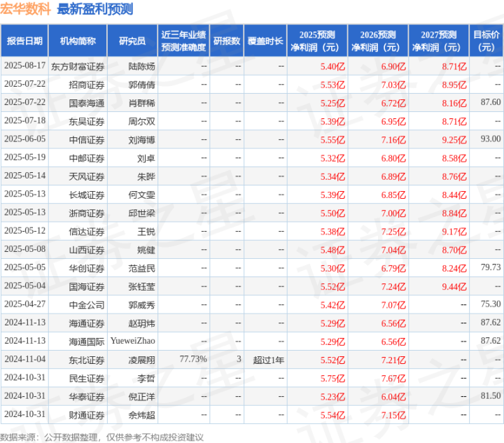Click target price 87.60
Viewport: 504px width, 443px height.
[491, 102]
